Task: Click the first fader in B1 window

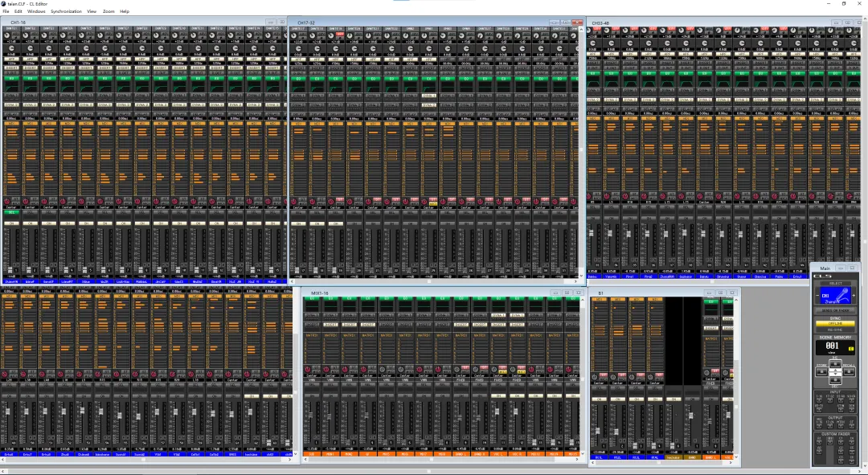Action: pyautogui.click(x=597, y=430)
